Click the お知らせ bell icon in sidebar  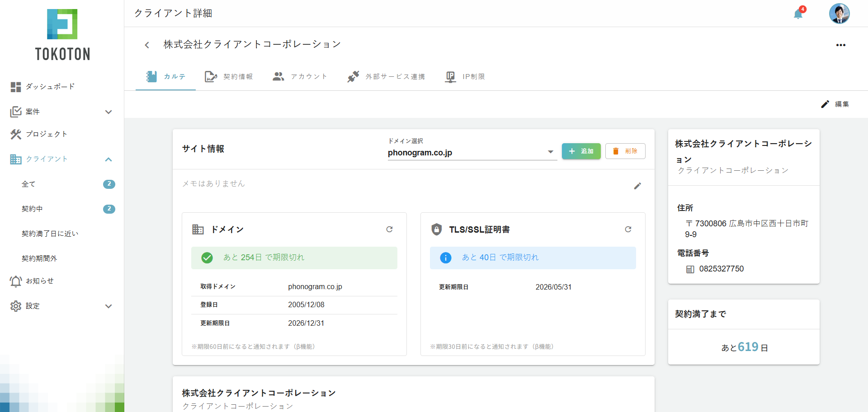(16, 281)
